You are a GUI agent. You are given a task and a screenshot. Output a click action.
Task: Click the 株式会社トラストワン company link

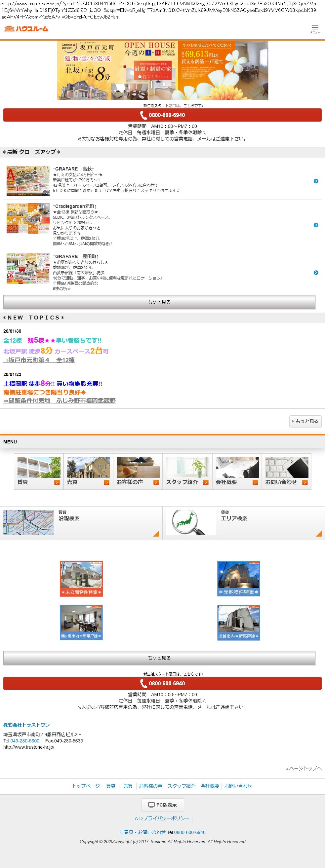27,725
